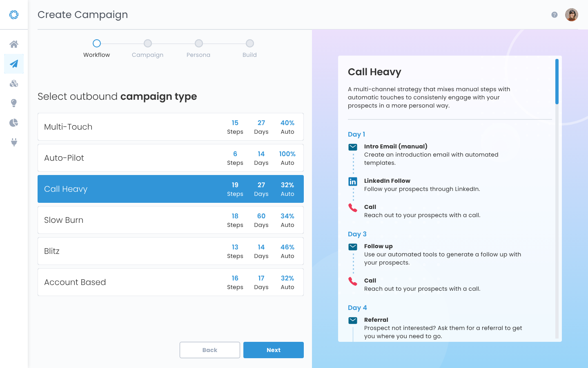The height and width of the screenshot is (368, 588).
Task: Click the Next button
Action: point(274,350)
